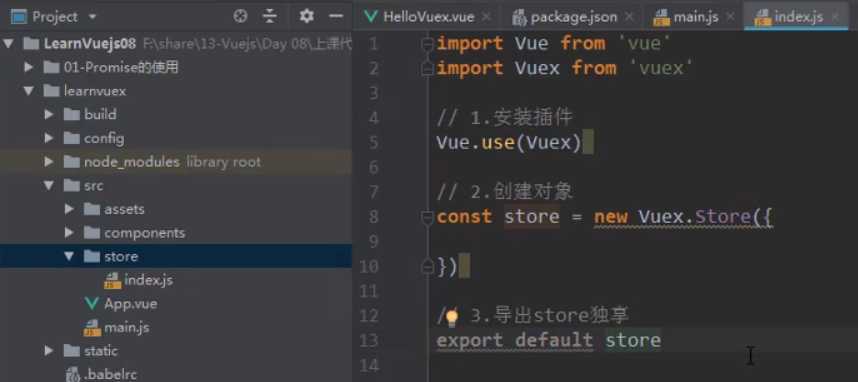
Task: Close the main.js editor tab
Action: 731,17
